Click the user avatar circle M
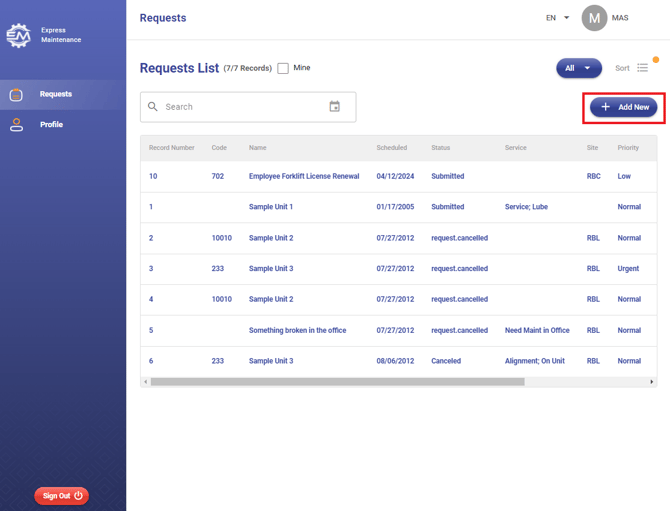Screen dimensions: 670x511 click(594, 18)
